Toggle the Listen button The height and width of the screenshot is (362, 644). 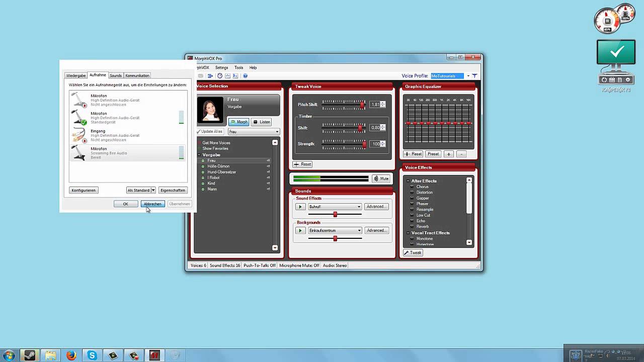(x=262, y=122)
